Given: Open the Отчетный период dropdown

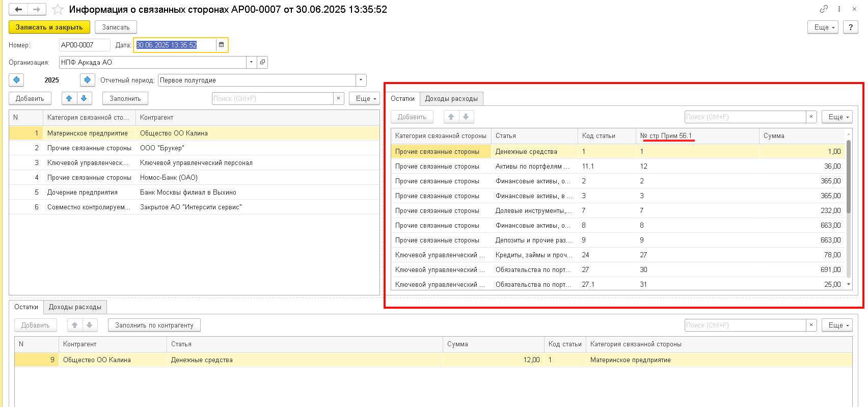Looking at the screenshot, I should tap(361, 80).
